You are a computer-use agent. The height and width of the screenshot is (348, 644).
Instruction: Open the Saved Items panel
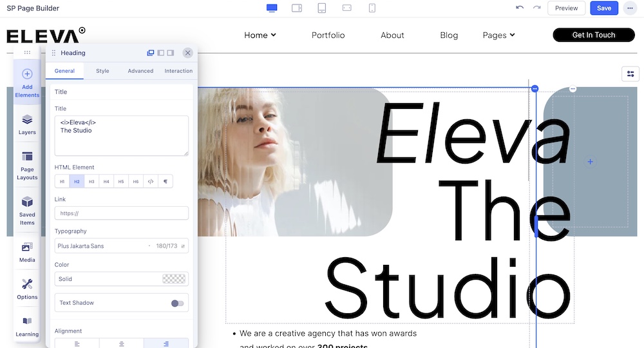(x=27, y=211)
